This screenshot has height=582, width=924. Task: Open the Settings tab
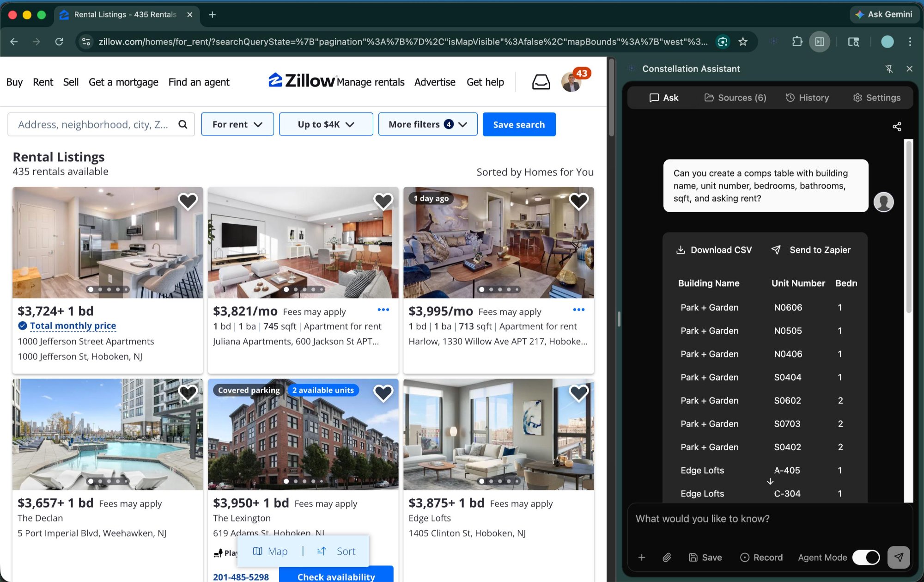tap(876, 98)
